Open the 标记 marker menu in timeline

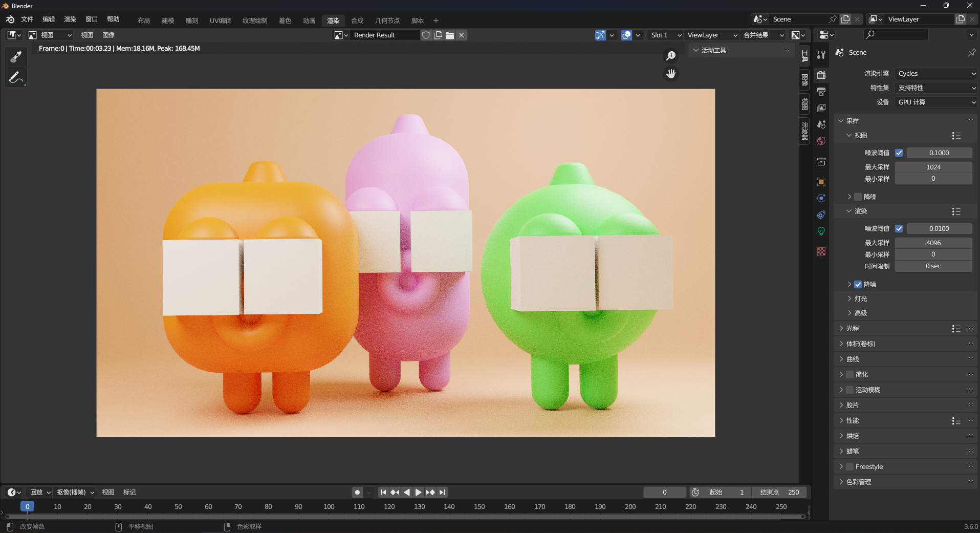pyautogui.click(x=129, y=492)
